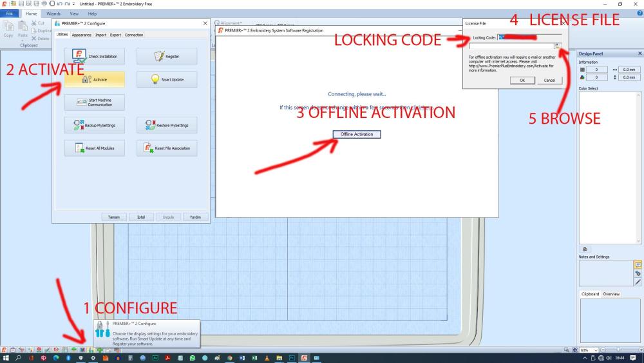Click Check Installation in Configure dialog
The width and height of the screenshot is (644, 363).
coord(95,56)
